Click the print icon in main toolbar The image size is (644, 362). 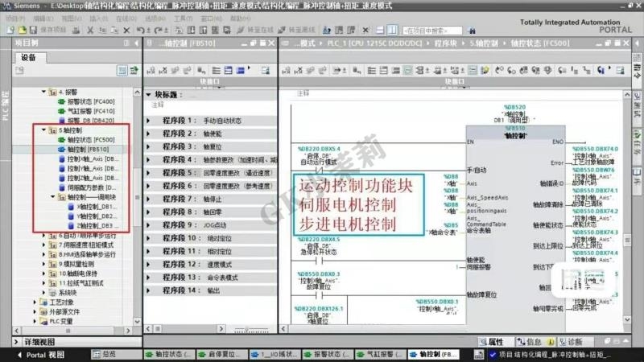76,30
